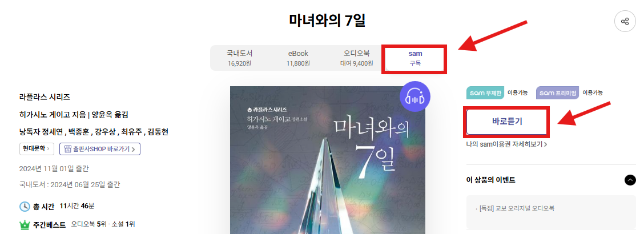This screenshot has width=644, height=234.
Task: Open translator 양윤옥 link
Action: coord(103,115)
